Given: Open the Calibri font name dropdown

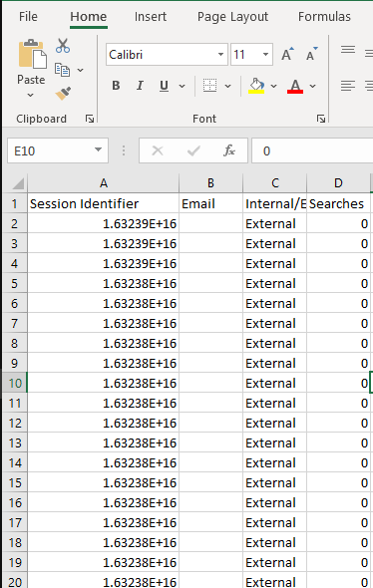Looking at the screenshot, I should point(221,55).
